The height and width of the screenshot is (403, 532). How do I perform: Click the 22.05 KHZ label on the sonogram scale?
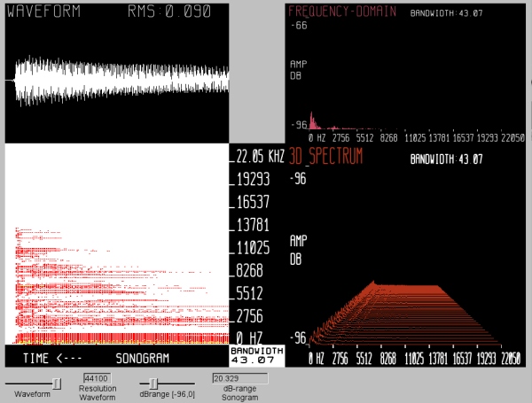coord(260,156)
